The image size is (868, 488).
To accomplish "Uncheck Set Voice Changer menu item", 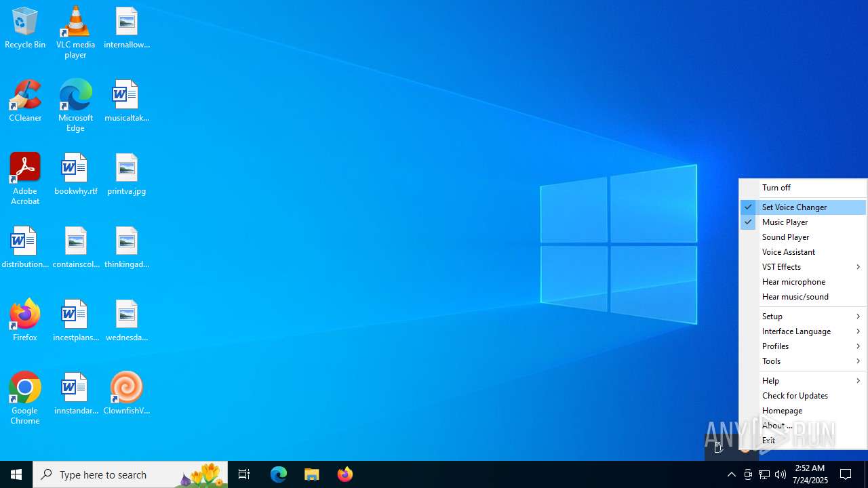I will pos(803,207).
